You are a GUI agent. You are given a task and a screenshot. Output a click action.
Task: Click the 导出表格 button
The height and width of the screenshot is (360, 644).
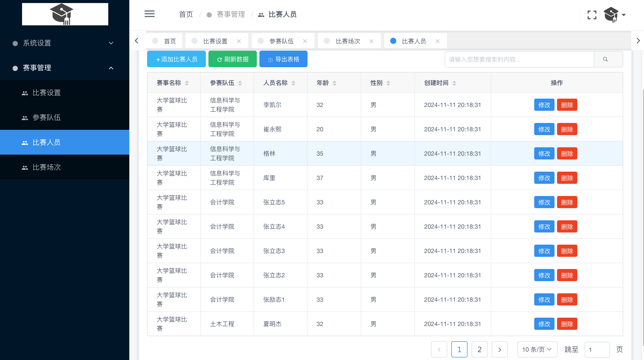pos(283,59)
